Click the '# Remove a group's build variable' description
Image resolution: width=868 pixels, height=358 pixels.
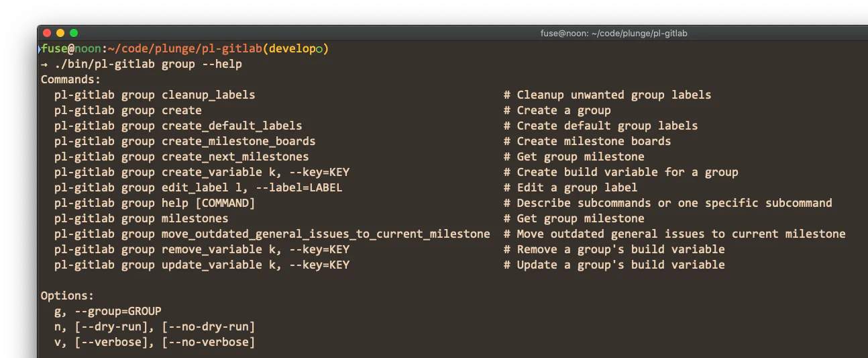(x=614, y=250)
